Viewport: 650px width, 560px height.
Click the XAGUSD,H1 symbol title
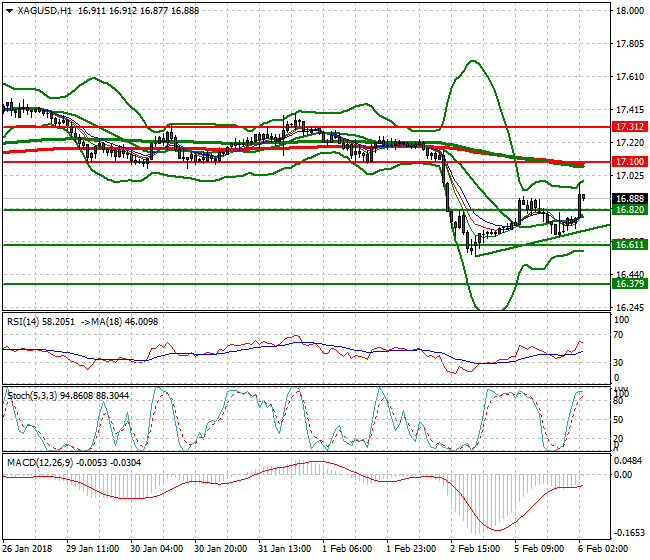[x=41, y=9]
